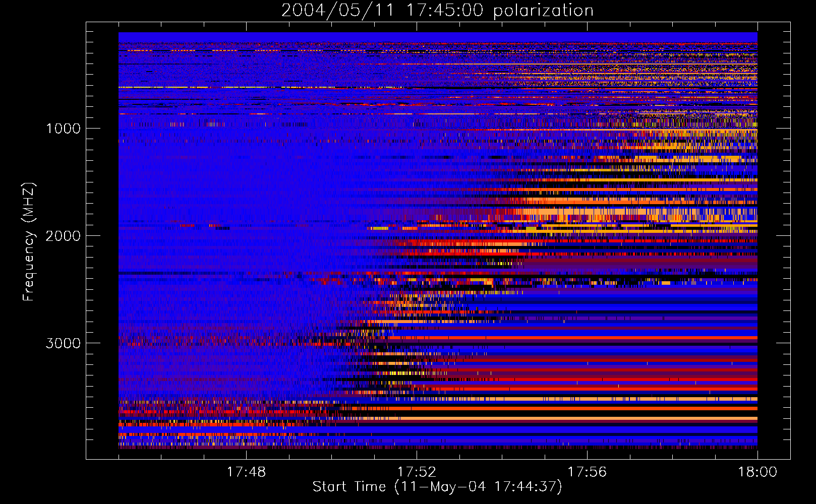816x504 pixels.
Task: Click the 17:56 time tick label
Action: pos(587,472)
